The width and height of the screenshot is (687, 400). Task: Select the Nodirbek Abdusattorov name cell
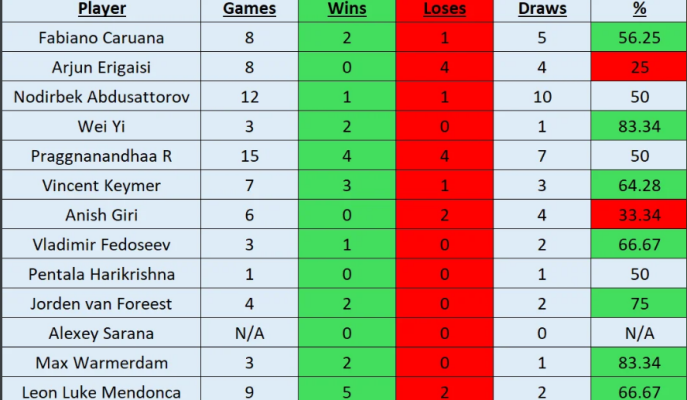[x=100, y=97]
